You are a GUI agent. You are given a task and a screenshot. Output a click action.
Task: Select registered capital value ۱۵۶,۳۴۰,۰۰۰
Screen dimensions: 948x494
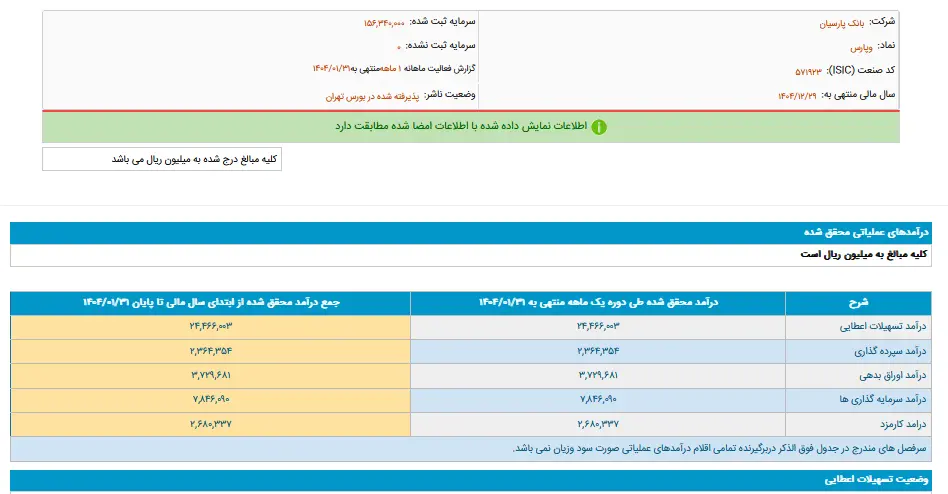(x=384, y=23)
